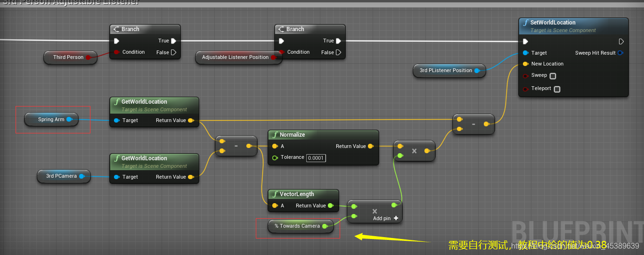Image resolution: width=644 pixels, height=255 pixels.
Task: Click the Condition pin of first Branch
Action: pyautogui.click(x=116, y=52)
